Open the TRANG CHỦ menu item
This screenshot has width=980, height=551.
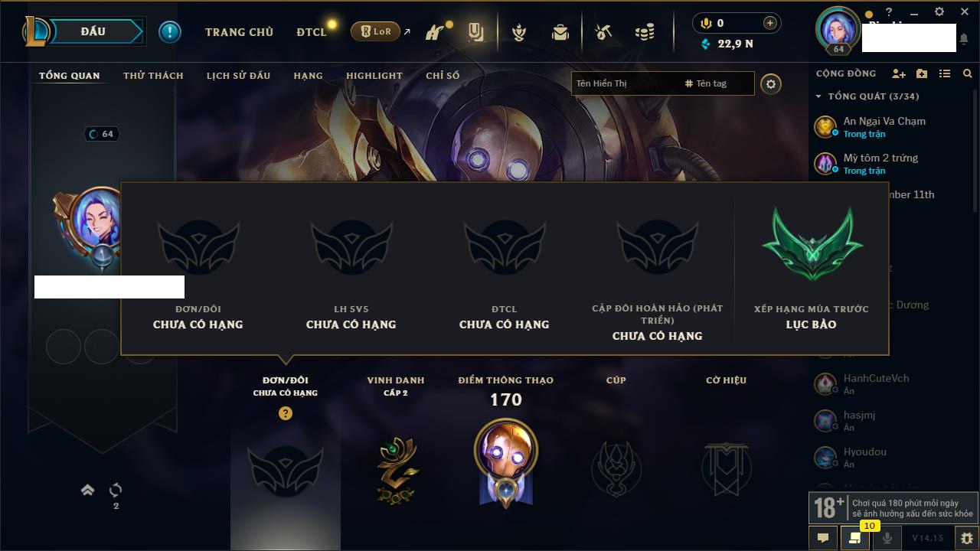pos(239,32)
